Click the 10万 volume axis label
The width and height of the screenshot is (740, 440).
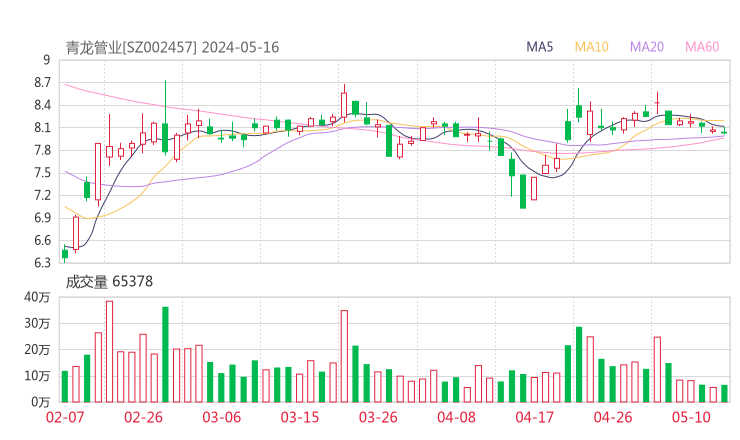click(x=37, y=376)
